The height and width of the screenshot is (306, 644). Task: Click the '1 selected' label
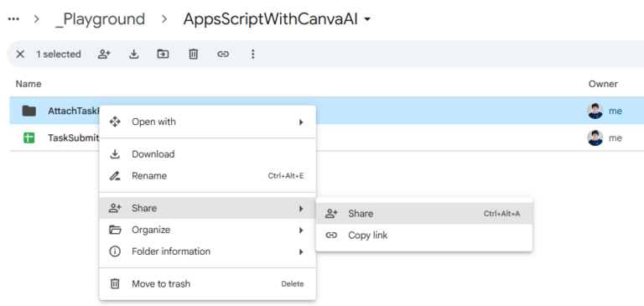(x=59, y=54)
